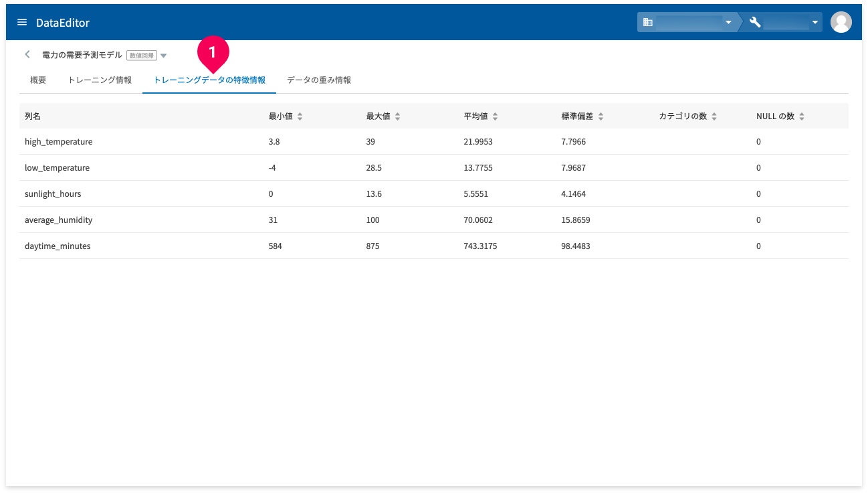Viewport: 868px width, 494px height.
Task: Click the 3.8 minimum cell
Action: tap(274, 142)
